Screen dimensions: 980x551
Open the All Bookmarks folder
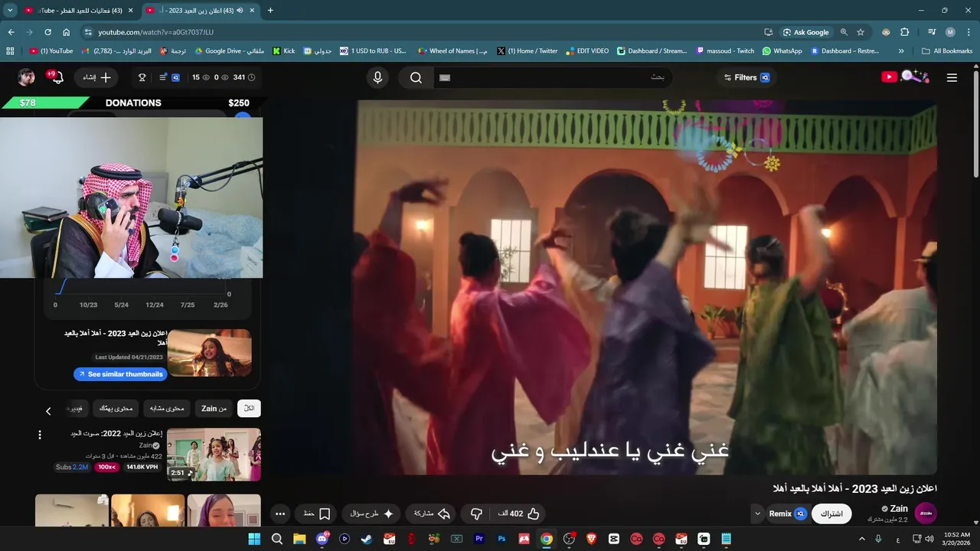click(x=947, y=51)
